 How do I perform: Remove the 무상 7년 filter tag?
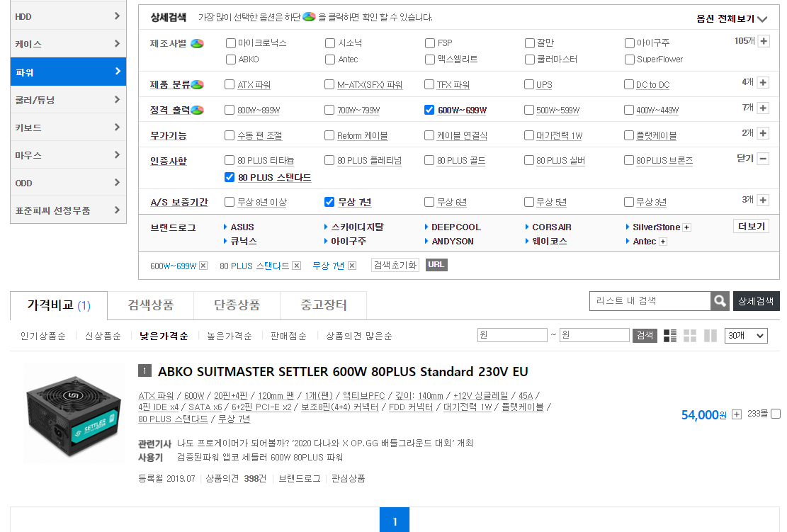click(x=352, y=266)
